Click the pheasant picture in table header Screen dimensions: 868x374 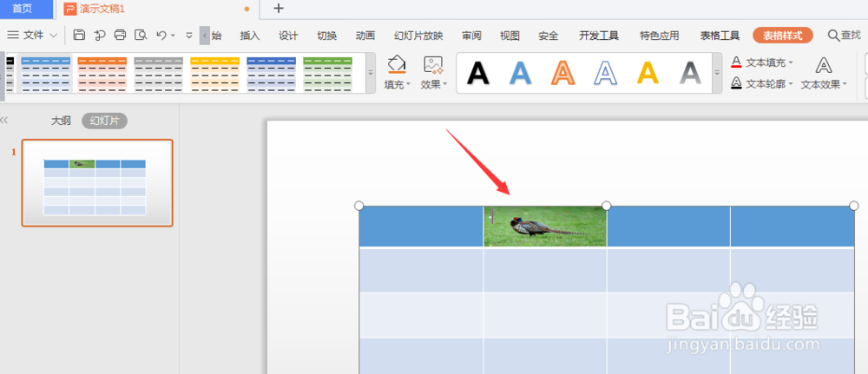point(545,226)
